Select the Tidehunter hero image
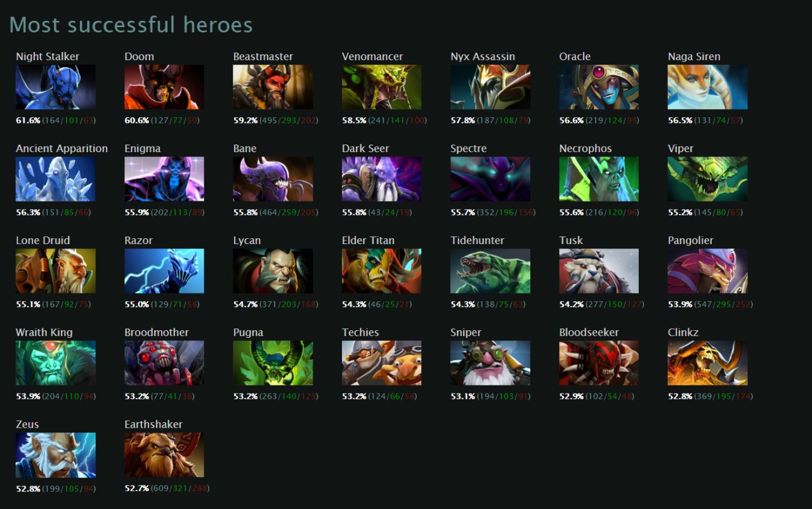This screenshot has width=812, height=509. [x=490, y=271]
